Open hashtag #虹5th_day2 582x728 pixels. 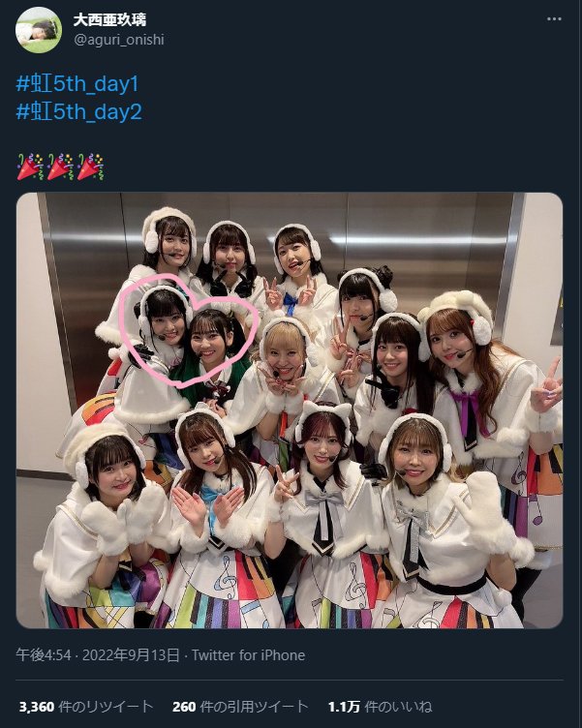[x=79, y=112]
